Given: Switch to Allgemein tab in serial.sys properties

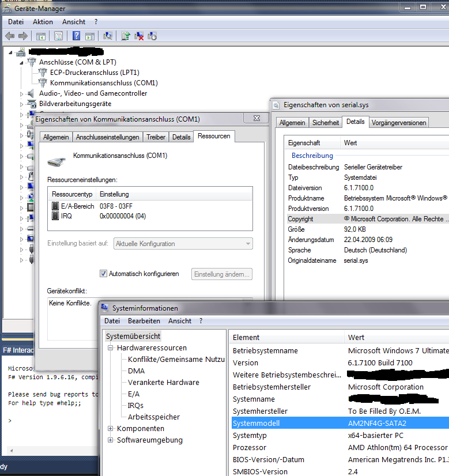Looking at the screenshot, I should [x=292, y=123].
